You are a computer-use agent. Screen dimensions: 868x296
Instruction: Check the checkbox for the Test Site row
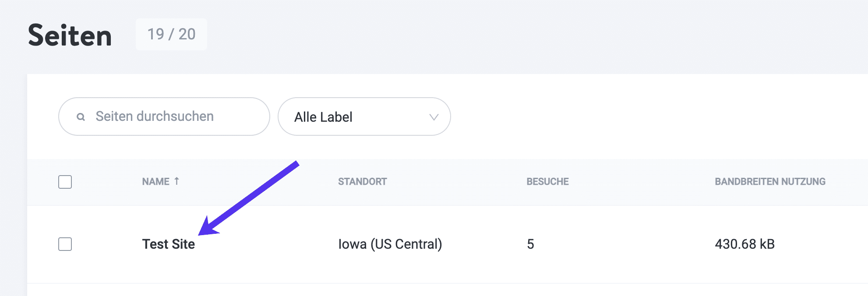(x=64, y=245)
